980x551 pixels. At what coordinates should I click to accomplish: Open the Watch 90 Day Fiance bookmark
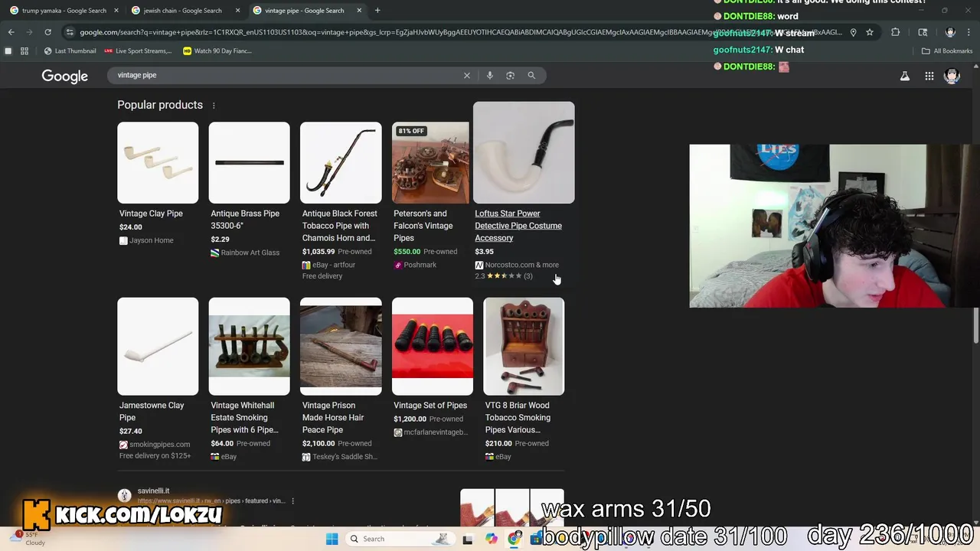coord(217,51)
